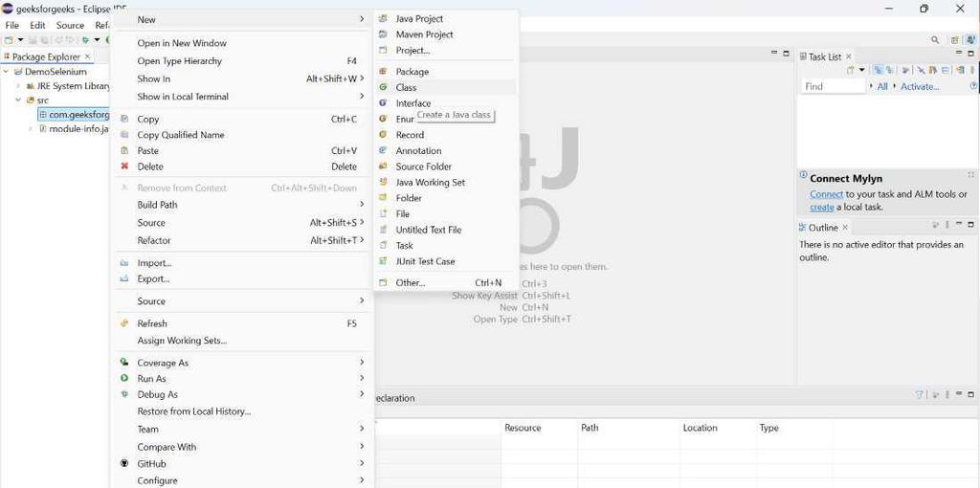Click the Record icon in submenu

tap(383, 135)
